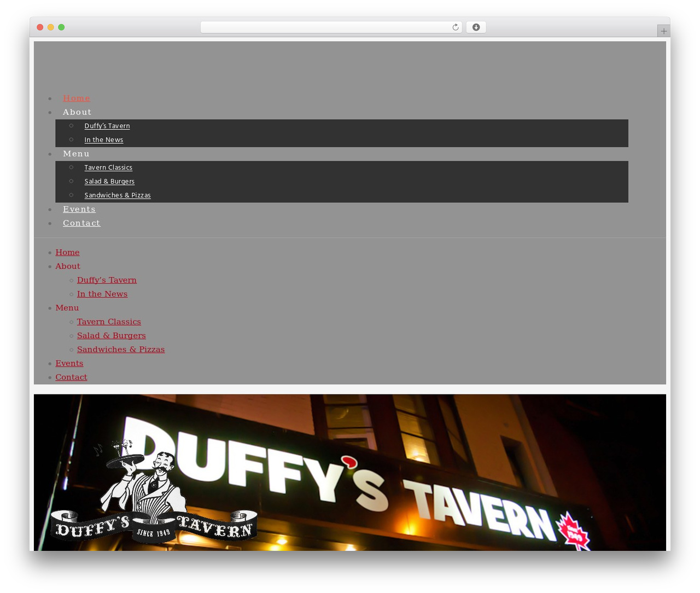Click the green fullscreen window button
Screen dimensions: 700x593
click(61, 27)
